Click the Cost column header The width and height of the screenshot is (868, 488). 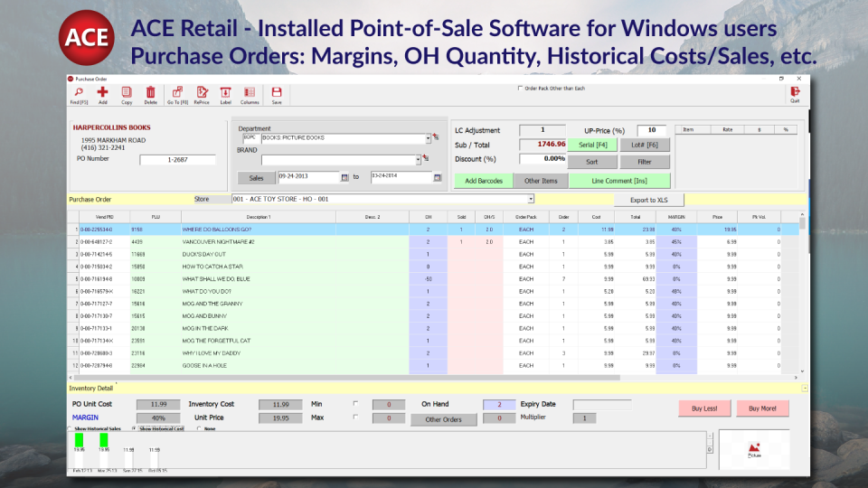(596, 217)
